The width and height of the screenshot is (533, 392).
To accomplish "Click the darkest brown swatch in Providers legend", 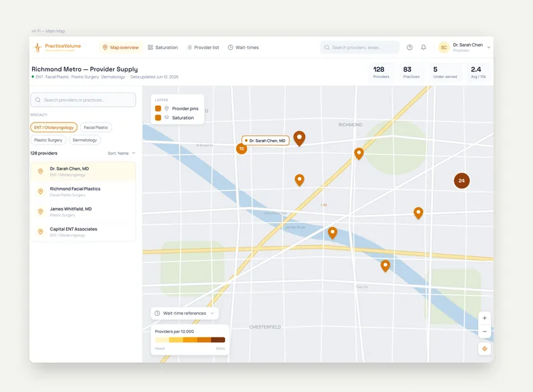I will [218, 339].
